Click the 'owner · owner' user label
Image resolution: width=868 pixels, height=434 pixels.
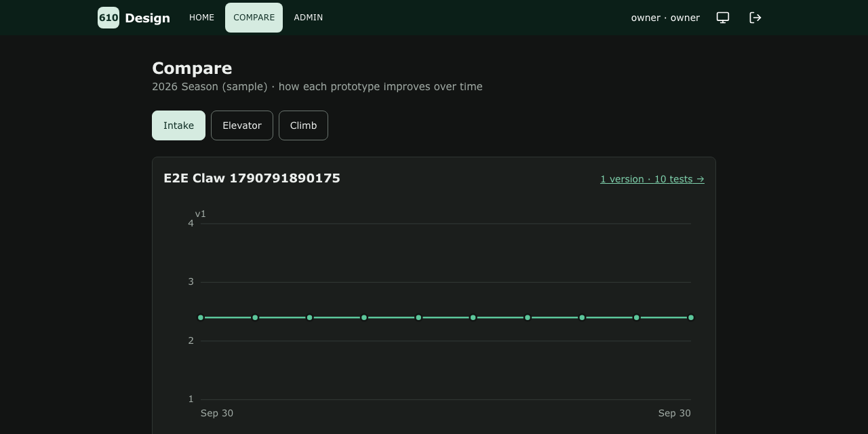tap(665, 18)
